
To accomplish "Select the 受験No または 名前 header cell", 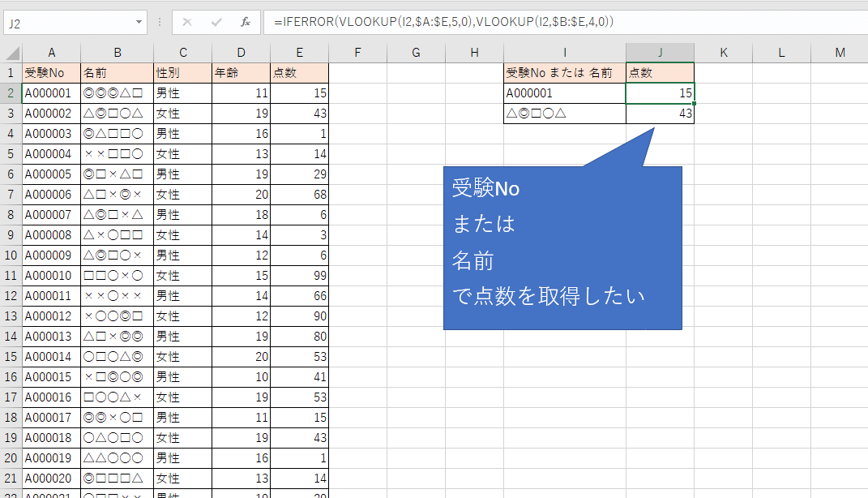I will (563, 72).
